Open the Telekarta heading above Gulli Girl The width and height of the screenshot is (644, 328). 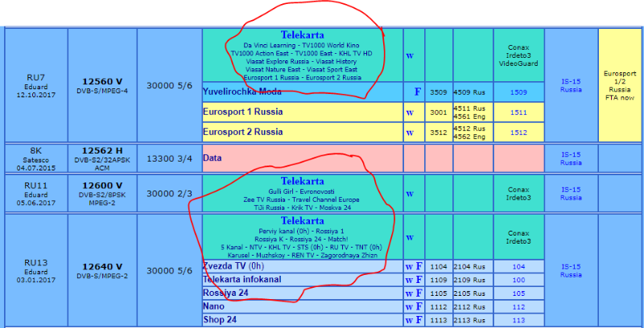[303, 181]
